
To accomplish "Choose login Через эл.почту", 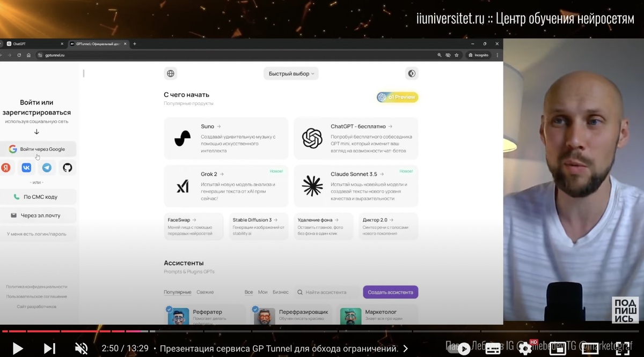I will point(38,215).
